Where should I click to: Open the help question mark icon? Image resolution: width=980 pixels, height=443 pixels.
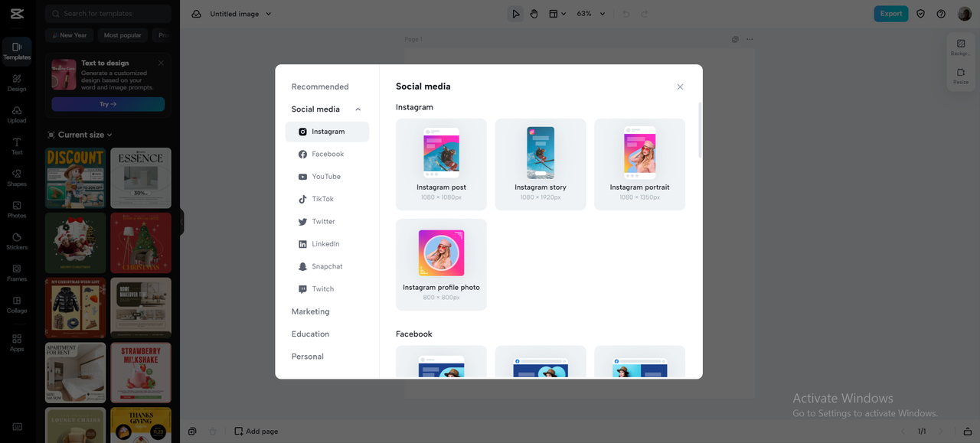941,14
